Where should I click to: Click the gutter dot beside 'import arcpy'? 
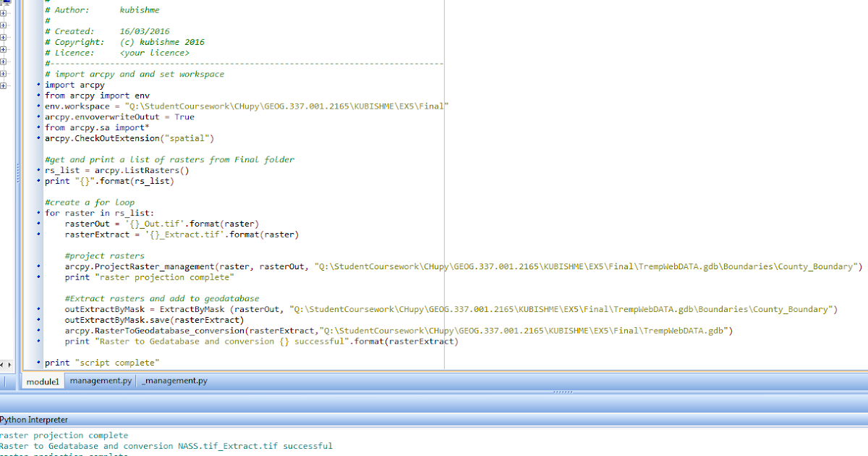[x=38, y=85]
